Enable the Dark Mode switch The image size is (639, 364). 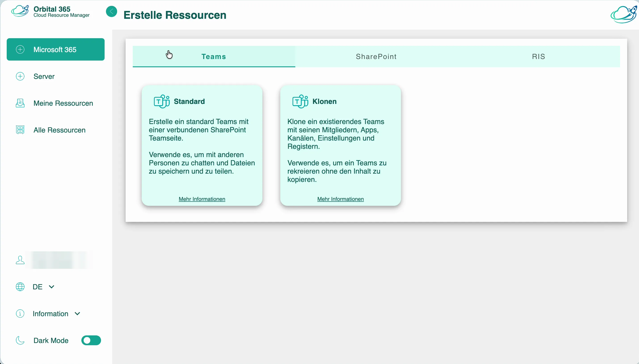(91, 340)
